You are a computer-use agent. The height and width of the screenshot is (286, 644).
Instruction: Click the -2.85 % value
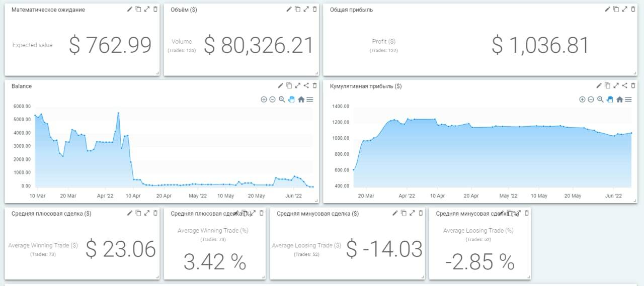pyautogui.click(x=480, y=262)
